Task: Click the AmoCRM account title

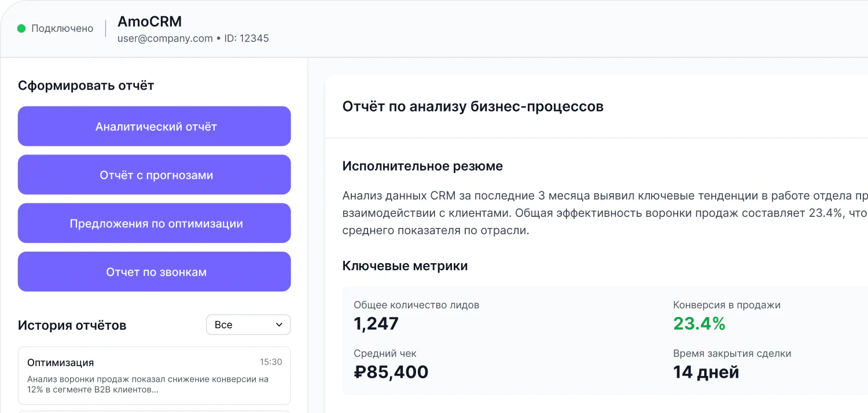Action: click(149, 21)
